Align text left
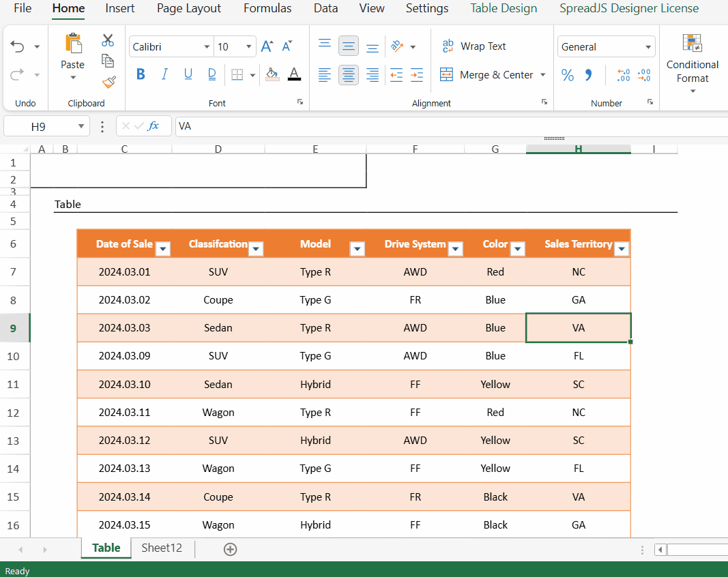This screenshot has height=577, width=728. (x=325, y=75)
